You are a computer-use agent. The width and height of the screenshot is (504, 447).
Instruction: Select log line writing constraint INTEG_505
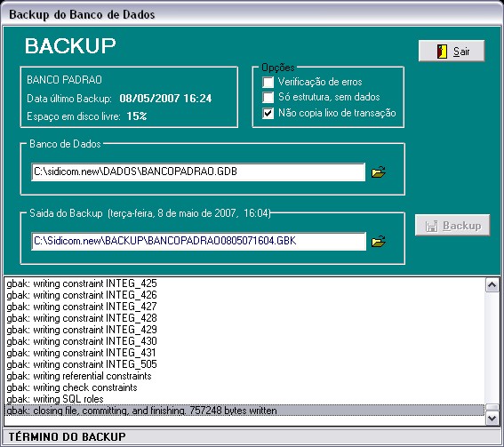coord(244,364)
